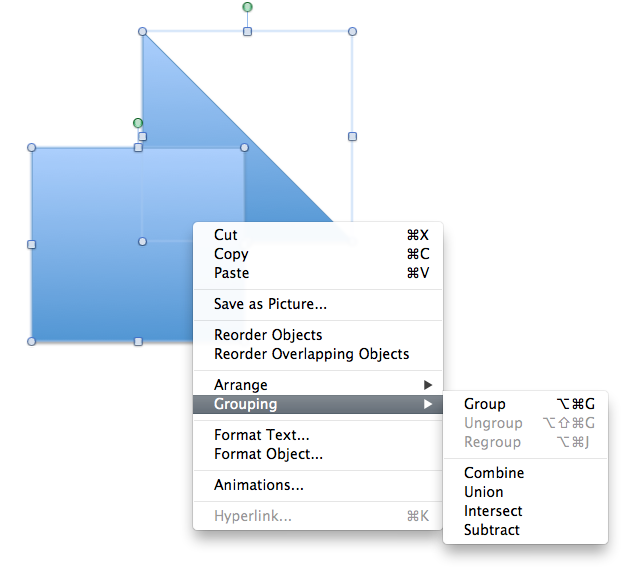This screenshot has width=629, height=567.
Task: Open Format Text dialog
Action: (x=262, y=435)
